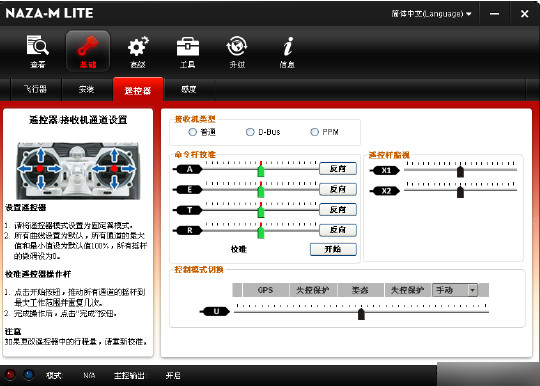Click the 模式 status bar label
The width and height of the screenshot is (540, 386).
click(54, 376)
